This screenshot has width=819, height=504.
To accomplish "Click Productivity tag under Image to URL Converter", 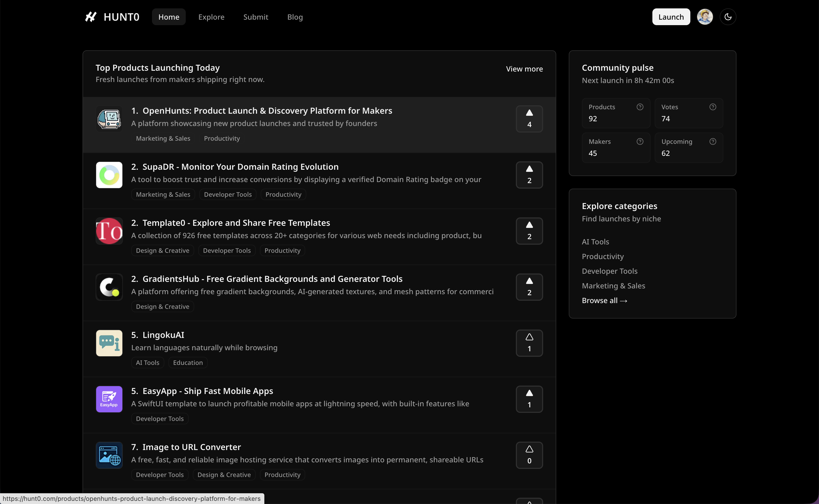I will pos(282,474).
